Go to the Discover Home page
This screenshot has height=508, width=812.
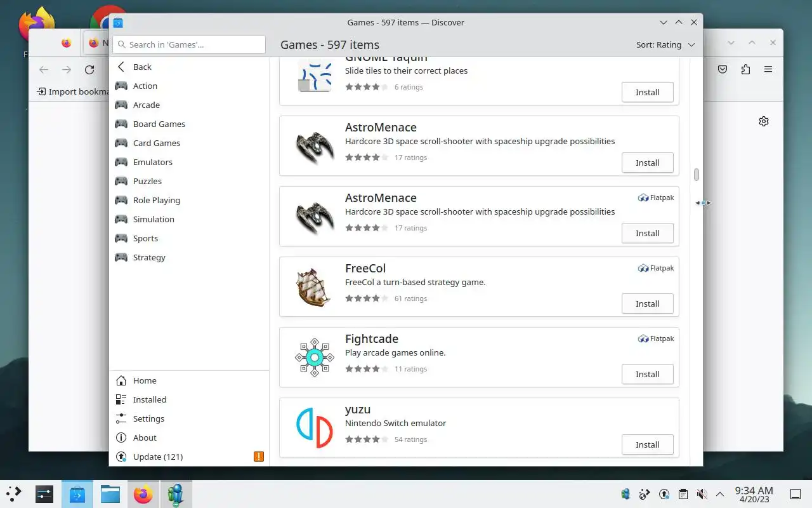(189, 380)
